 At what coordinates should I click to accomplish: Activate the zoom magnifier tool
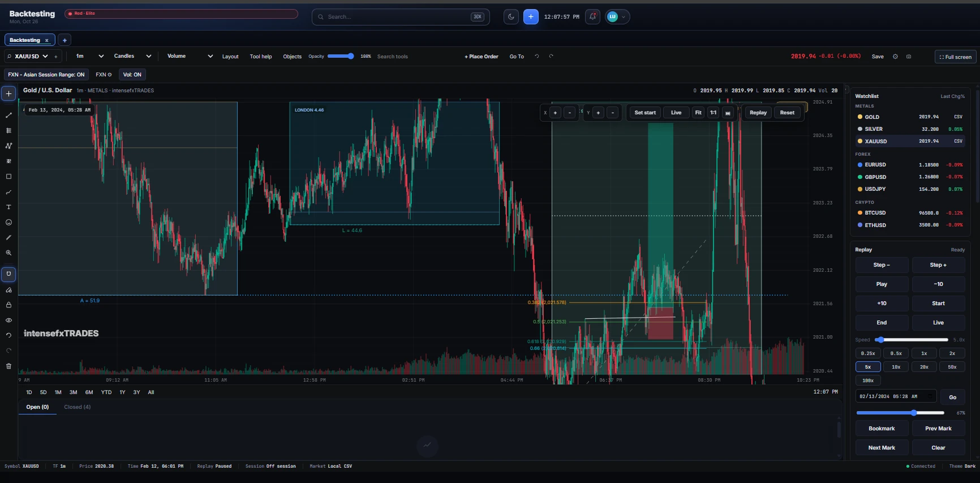pyautogui.click(x=8, y=253)
